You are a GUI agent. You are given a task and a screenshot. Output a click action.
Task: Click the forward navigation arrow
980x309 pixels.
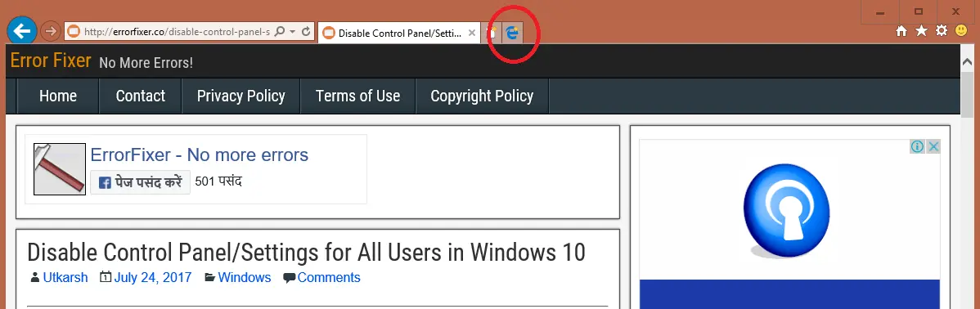click(51, 30)
